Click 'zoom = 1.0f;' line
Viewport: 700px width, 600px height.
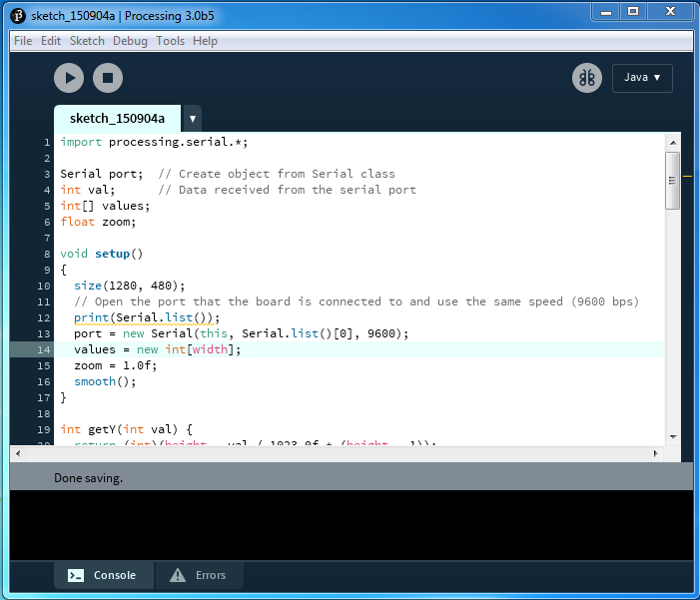point(115,365)
